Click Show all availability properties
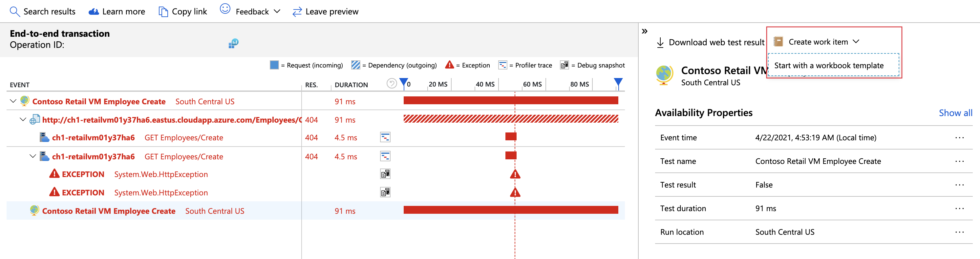 pyautogui.click(x=955, y=113)
